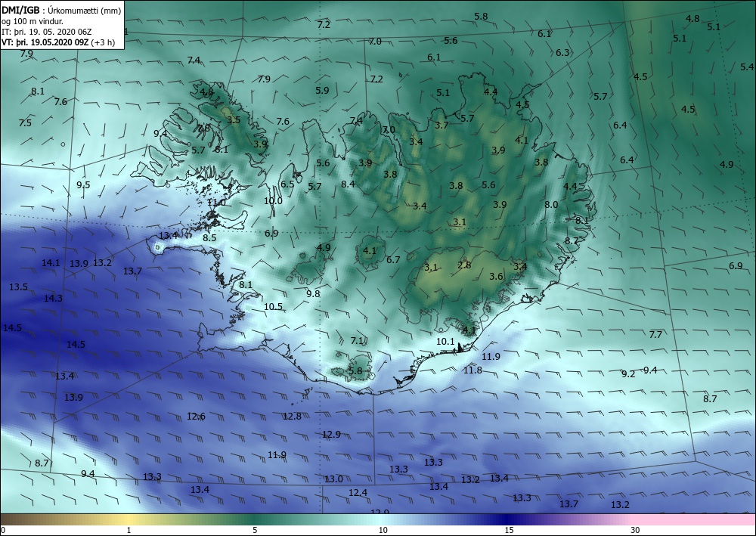The width and height of the screenshot is (756, 536).
Task: Click the '15' label on the color scale
Action: (x=509, y=530)
